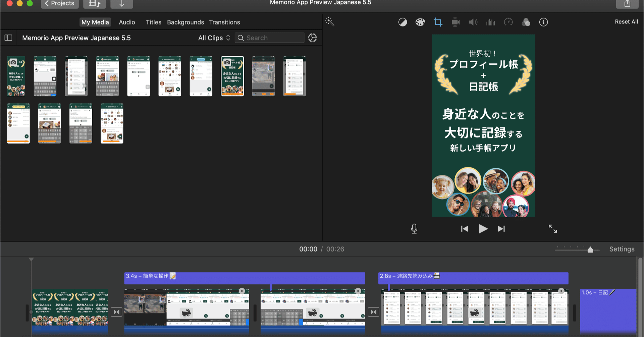Select the first green title thumbnail in media
The width and height of the screenshot is (644, 337).
[16, 76]
